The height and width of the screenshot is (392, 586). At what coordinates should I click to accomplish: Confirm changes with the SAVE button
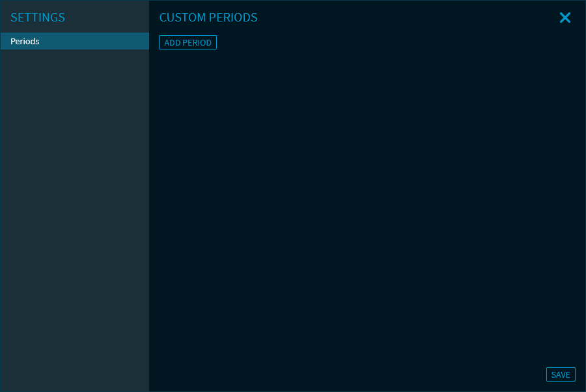coord(560,374)
